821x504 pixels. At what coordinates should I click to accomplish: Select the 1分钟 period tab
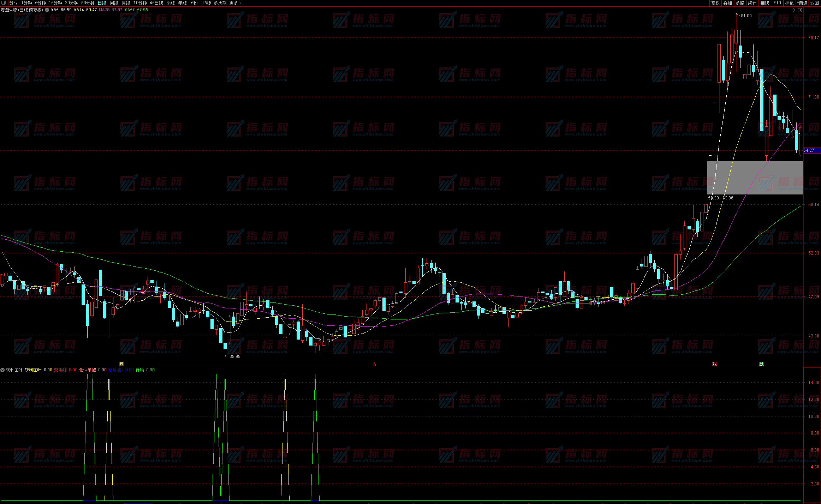click(x=26, y=3)
